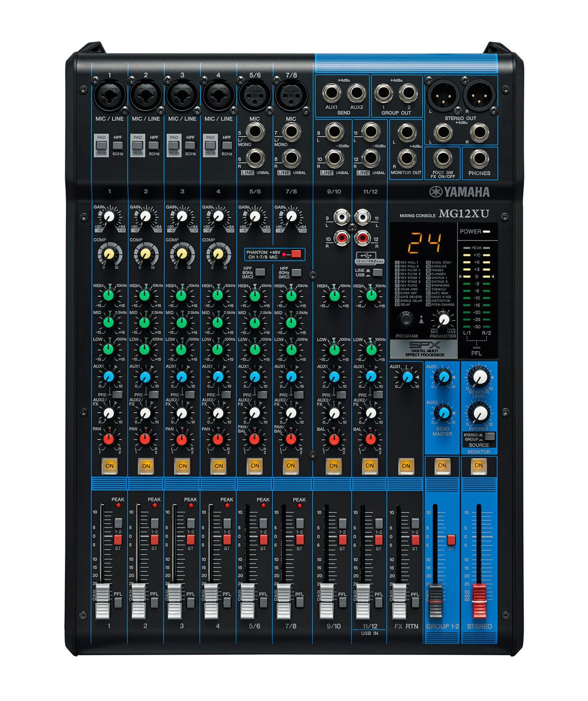
Task: Click channel 3 LOW EQ green knob
Action: (181, 350)
